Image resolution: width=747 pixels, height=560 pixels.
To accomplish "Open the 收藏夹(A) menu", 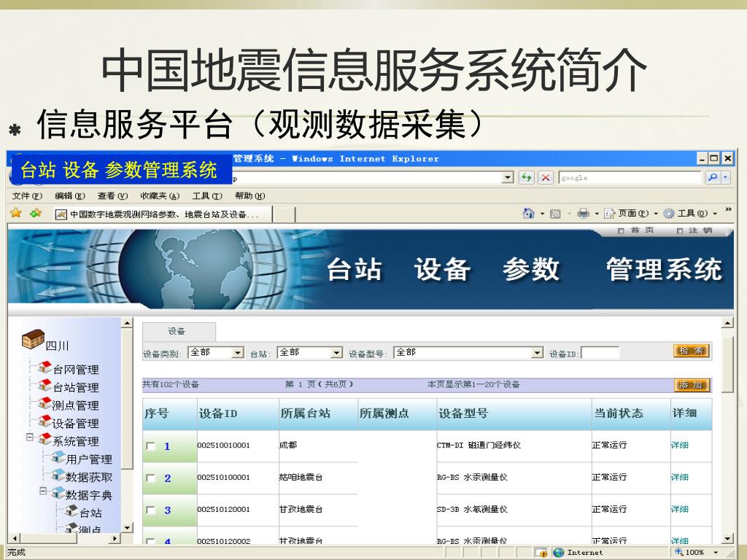I will point(160,195).
